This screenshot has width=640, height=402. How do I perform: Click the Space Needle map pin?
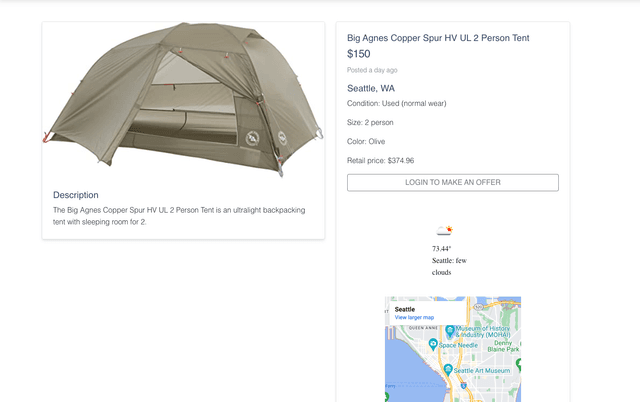(x=433, y=344)
